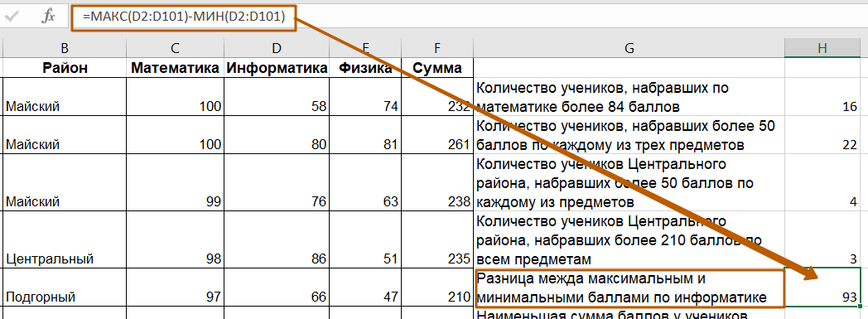The width and height of the screenshot is (868, 319).
Task: Select column D header
Action: [x=277, y=48]
